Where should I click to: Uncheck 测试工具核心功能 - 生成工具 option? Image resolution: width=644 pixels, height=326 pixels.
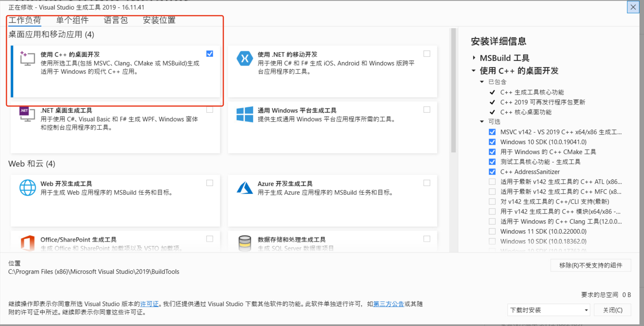[492, 162]
